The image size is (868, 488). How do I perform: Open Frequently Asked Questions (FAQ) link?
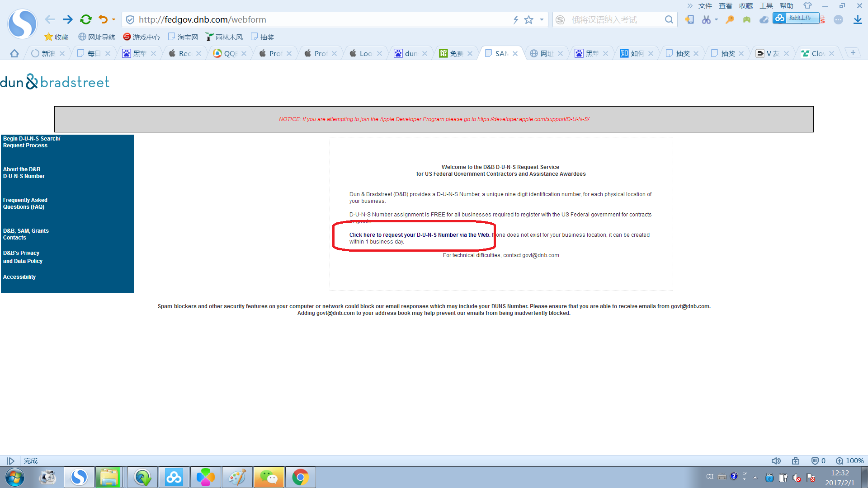click(x=25, y=203)
